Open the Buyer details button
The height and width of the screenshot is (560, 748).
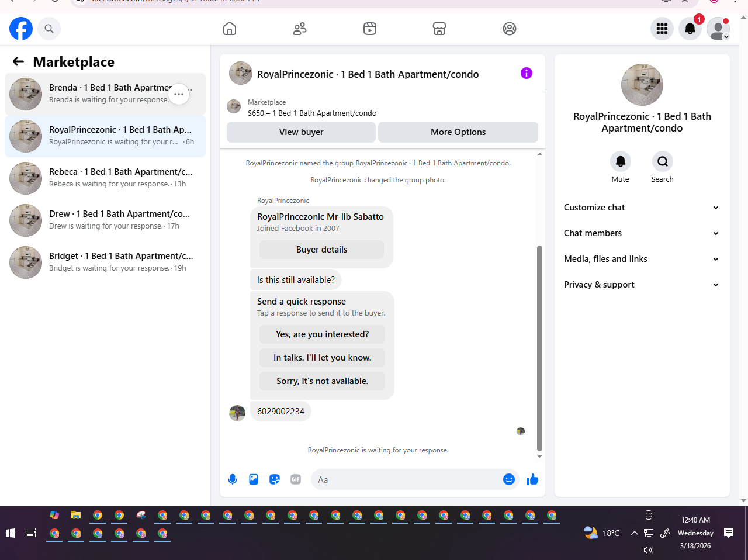(321, 250)
